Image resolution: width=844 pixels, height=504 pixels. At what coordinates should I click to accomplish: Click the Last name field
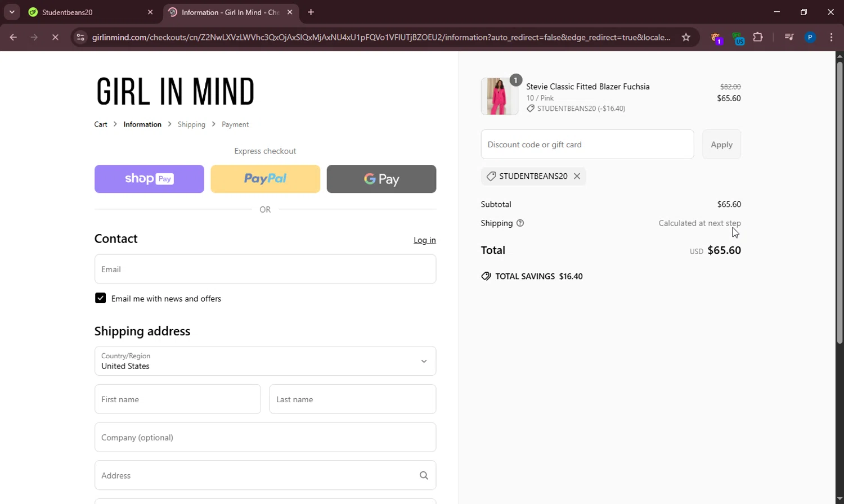click(353, 399)
